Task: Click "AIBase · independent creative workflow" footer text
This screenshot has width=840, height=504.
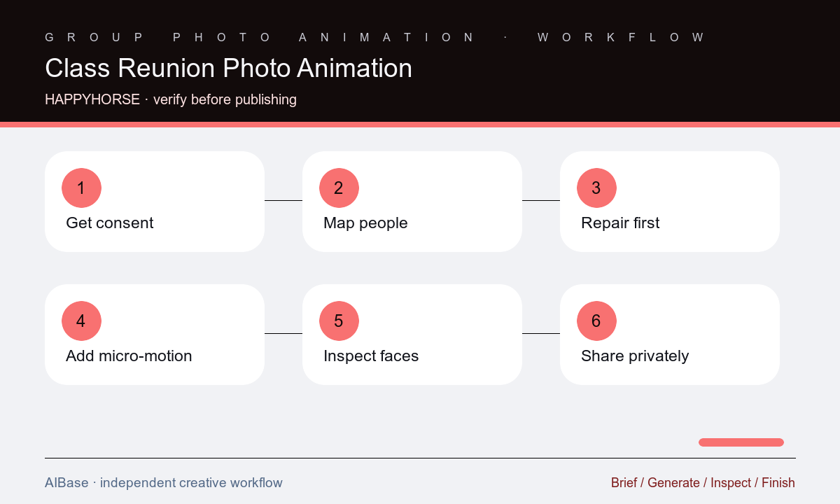Action: [164, 483]
